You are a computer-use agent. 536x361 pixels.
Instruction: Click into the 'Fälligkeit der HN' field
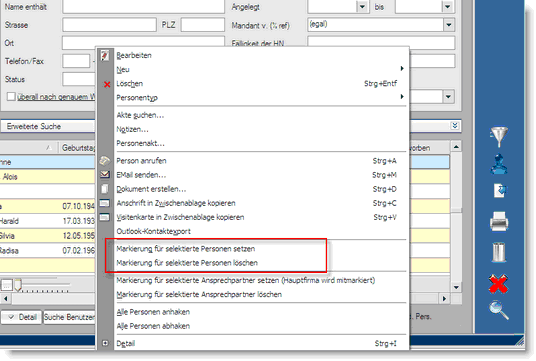click(x=381, y=43)
